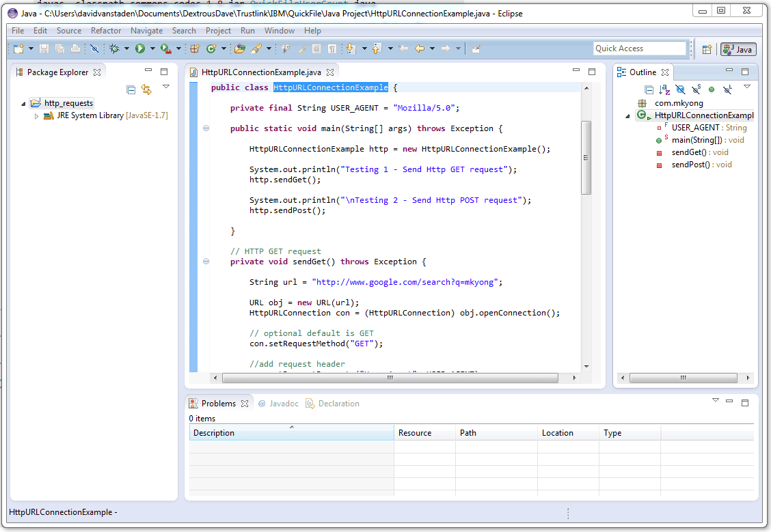Open the Debug configurations dropdown arrow

tap(126, 48)
